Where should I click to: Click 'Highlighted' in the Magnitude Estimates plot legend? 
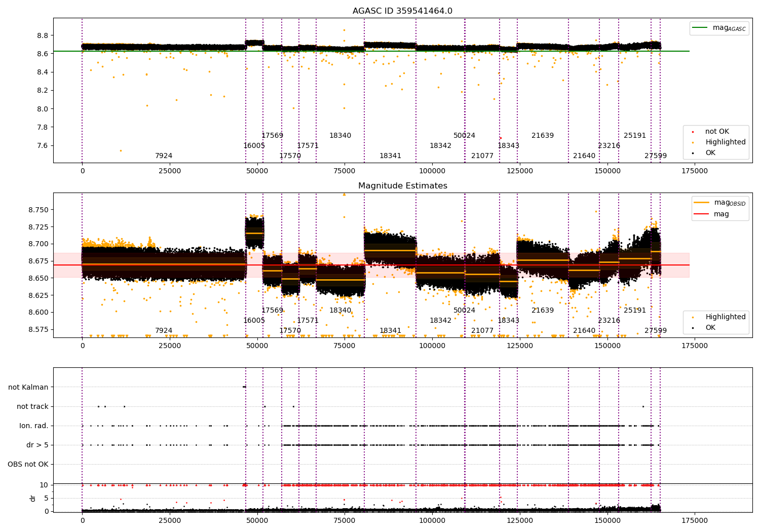[x=725, y=317]
